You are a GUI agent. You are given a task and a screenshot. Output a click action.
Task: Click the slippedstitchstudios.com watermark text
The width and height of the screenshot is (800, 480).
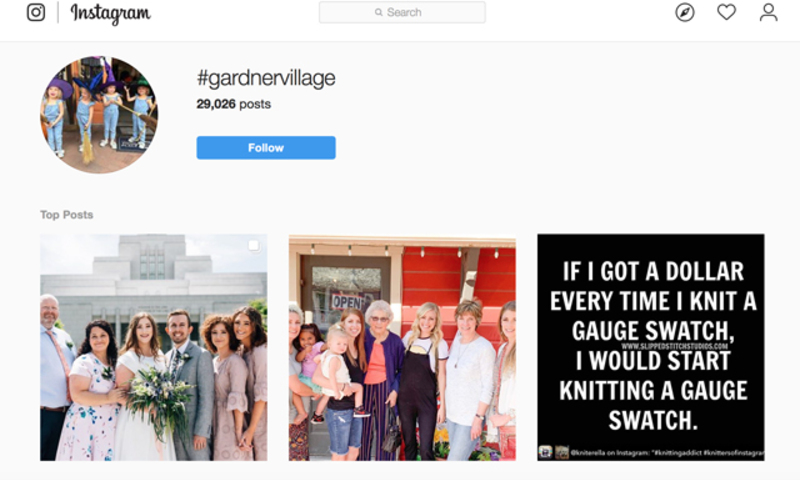[x=674, y=346]
